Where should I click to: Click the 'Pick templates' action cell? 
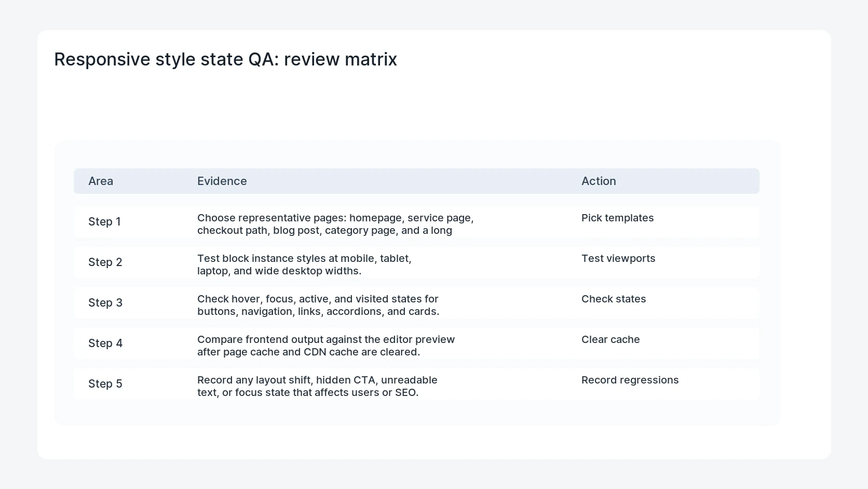pyautogui.click(x=617, y=218)
